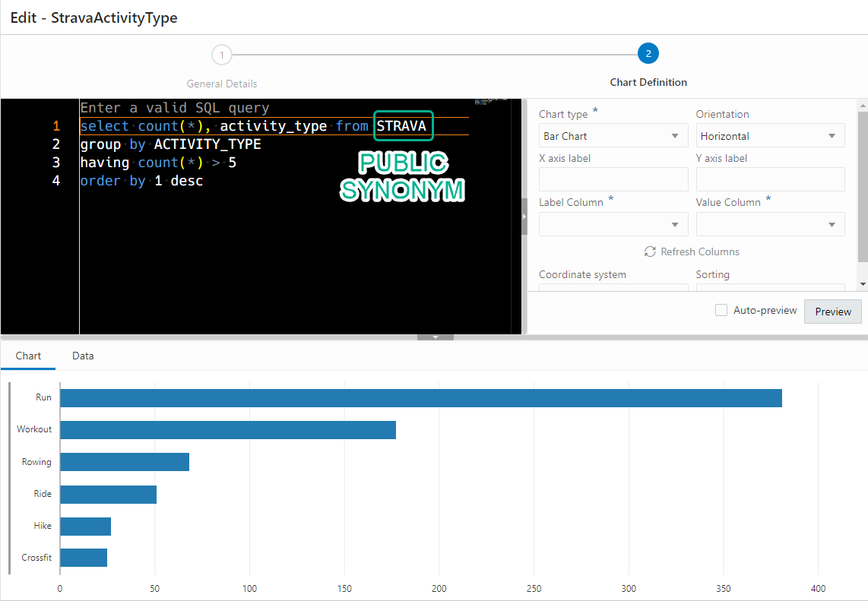Screen dimensions: 868x601
Task: Click the editor minimap thumbnail
Action: [491, 101]
